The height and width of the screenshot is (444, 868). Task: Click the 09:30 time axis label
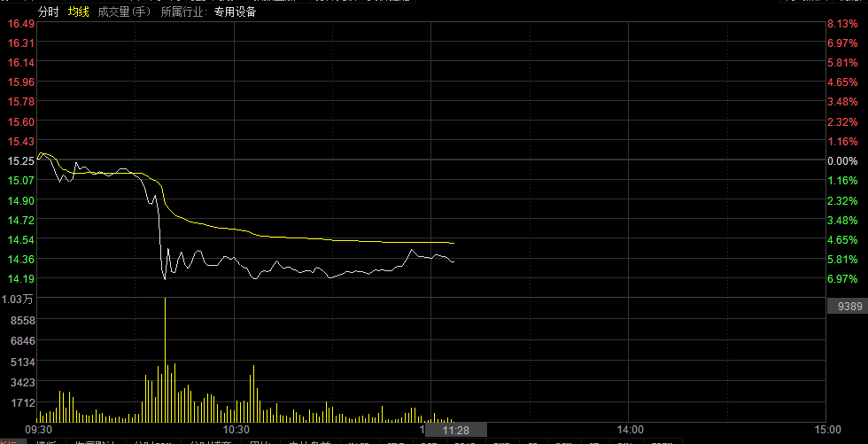coord(39,429)
